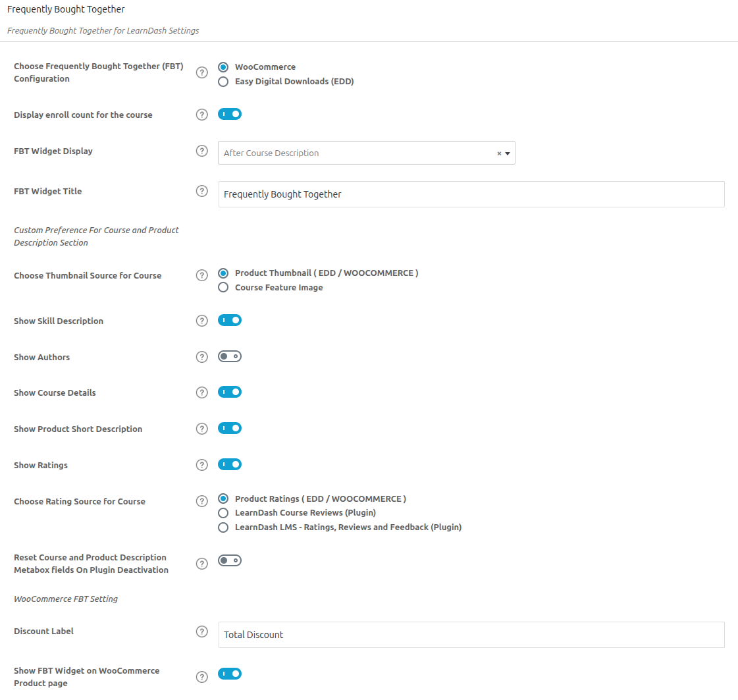
Task: Click help icon next to Discount Label
Action: [202, 631]
